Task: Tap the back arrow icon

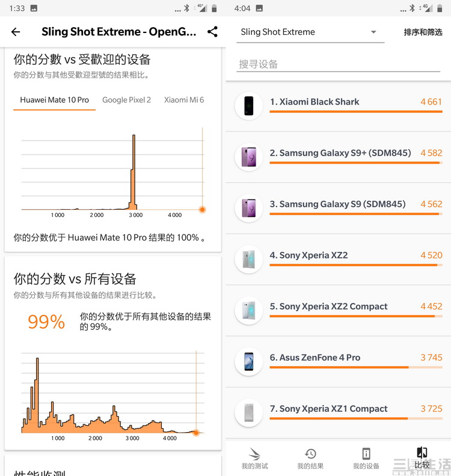Action: point(16,32)
